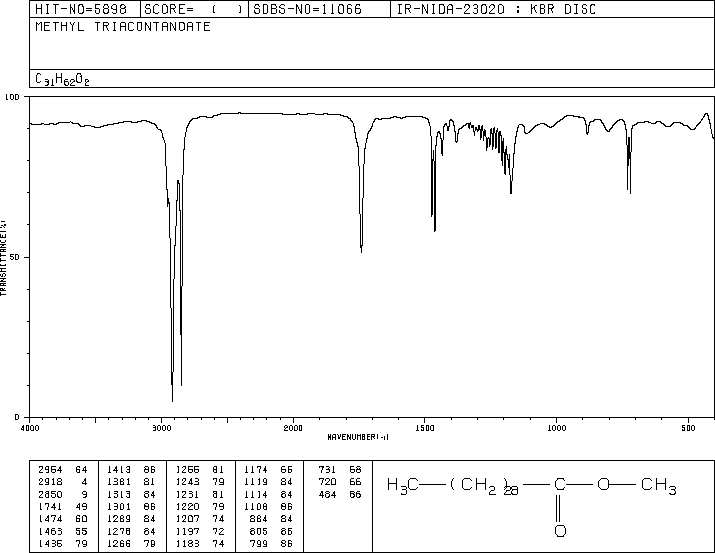The height and width of the screenshot is (553, 715).
Task: Select the molecular formula C31H62O2
Action: (x=62, y=79)
